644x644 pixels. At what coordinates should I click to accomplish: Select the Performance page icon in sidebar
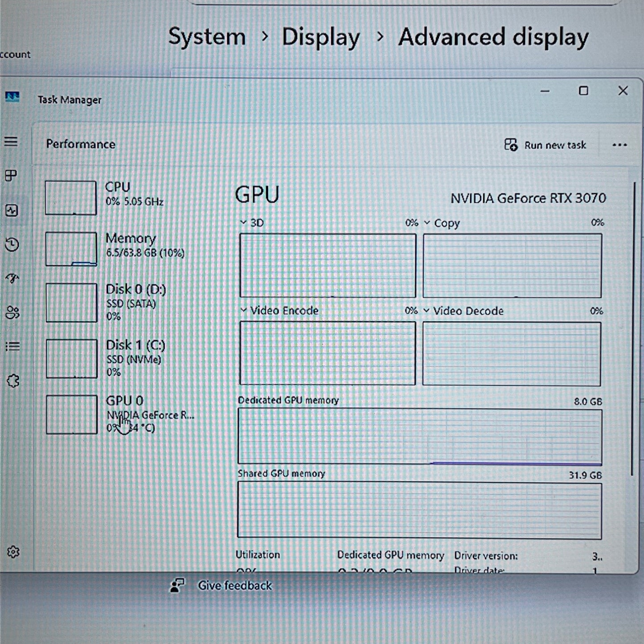pyautogui.click(x=12, y=210)
